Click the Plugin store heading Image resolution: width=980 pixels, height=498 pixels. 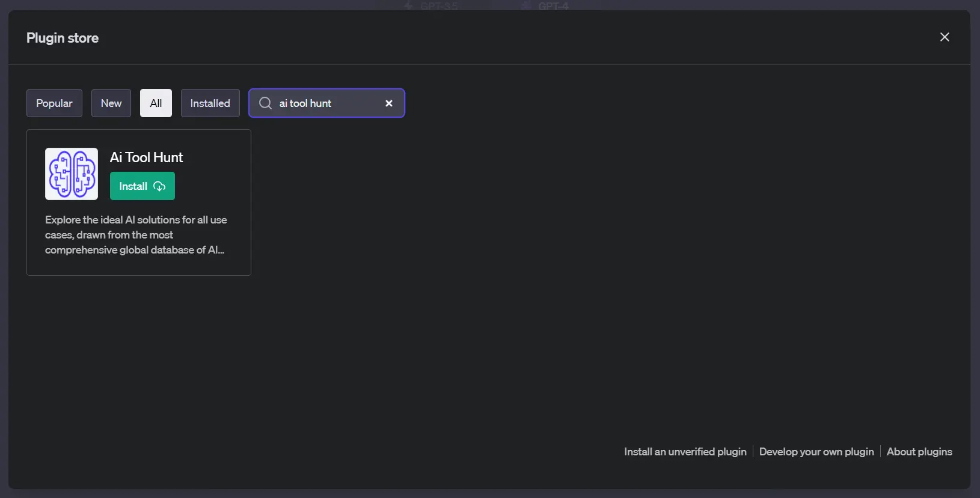tap(63, 38)
